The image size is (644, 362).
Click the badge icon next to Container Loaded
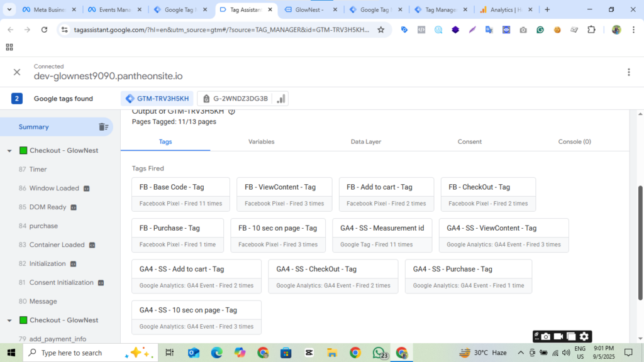92,245
